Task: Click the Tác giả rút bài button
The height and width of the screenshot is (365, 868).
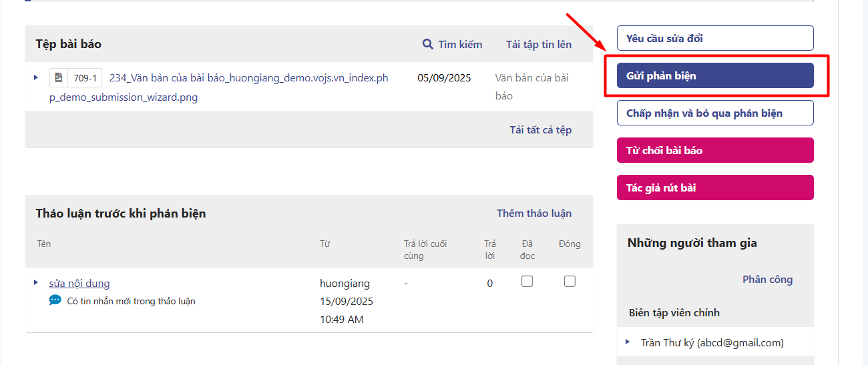Action: (714, 188)
